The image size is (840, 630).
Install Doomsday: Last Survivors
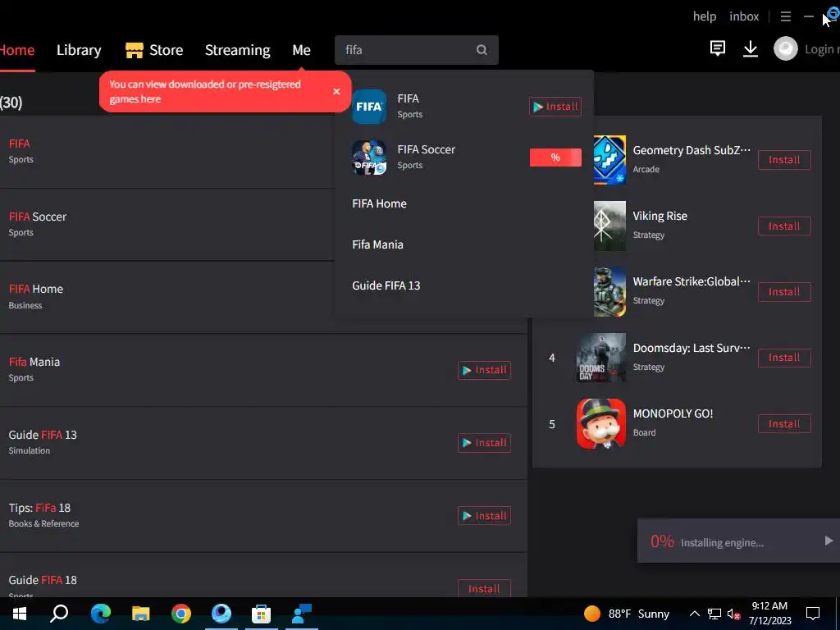click(x=784, y=358)
